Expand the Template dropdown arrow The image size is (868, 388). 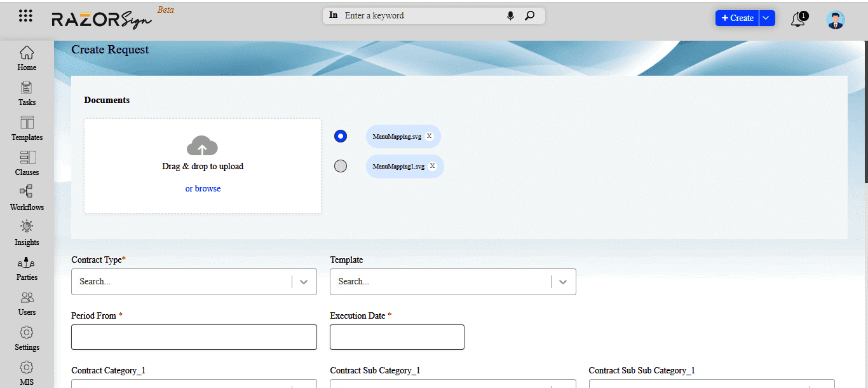pos(563,282)
